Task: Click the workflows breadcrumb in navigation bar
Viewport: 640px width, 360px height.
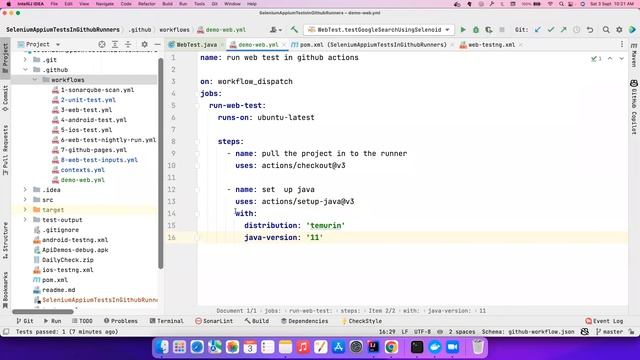Action: pyautogui.click(x=174, y=30)
